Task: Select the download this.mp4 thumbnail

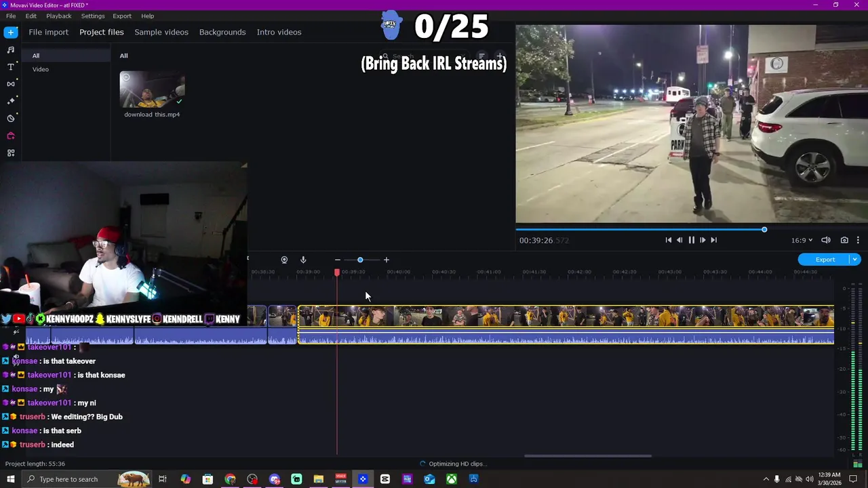Action: (152, 89)
